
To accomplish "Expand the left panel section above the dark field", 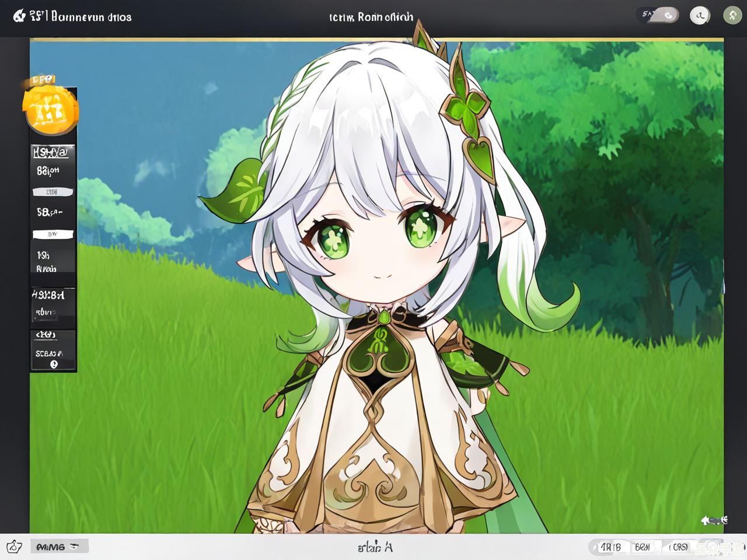I will point(48,295).
